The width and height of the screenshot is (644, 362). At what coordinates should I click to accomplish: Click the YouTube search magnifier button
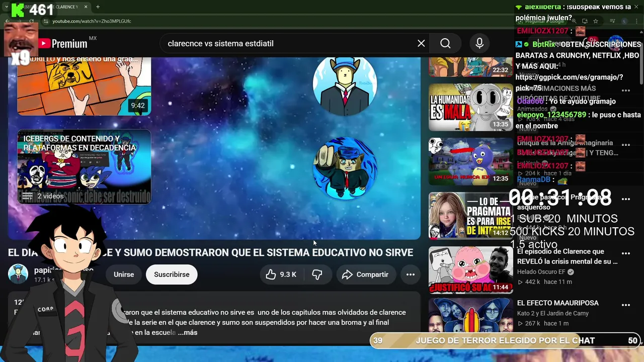[x=445, y=43]
